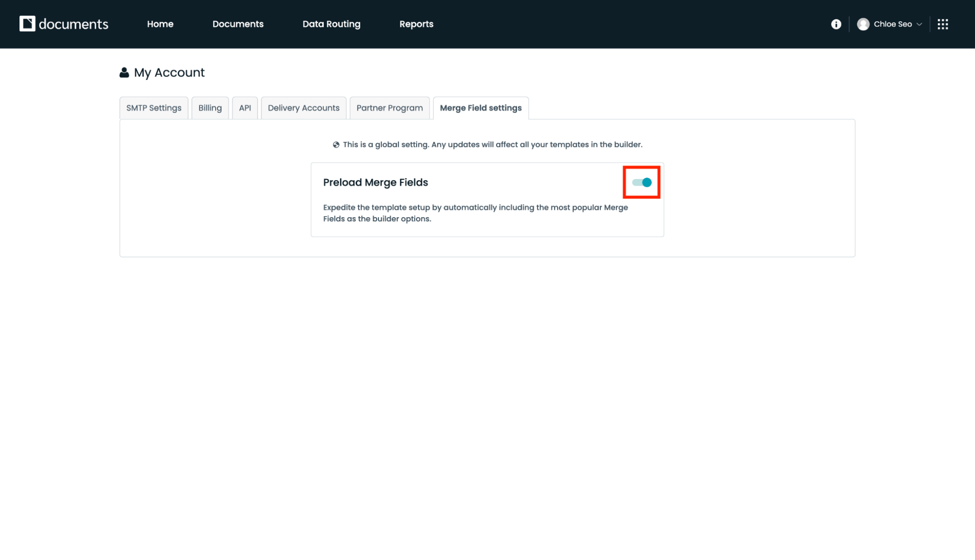Open the Home menu item
Screen dimensions: 975x560
pos(160,24)
